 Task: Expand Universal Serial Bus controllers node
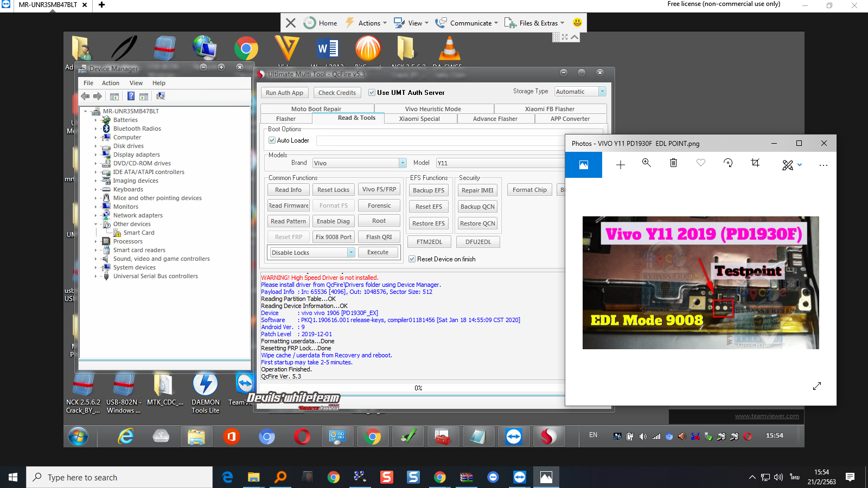coord(95,276)
